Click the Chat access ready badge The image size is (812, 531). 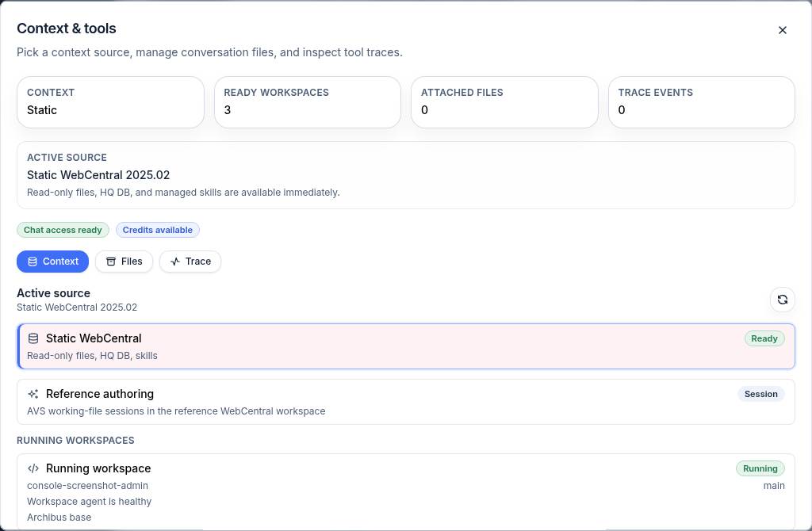(63, 230)
